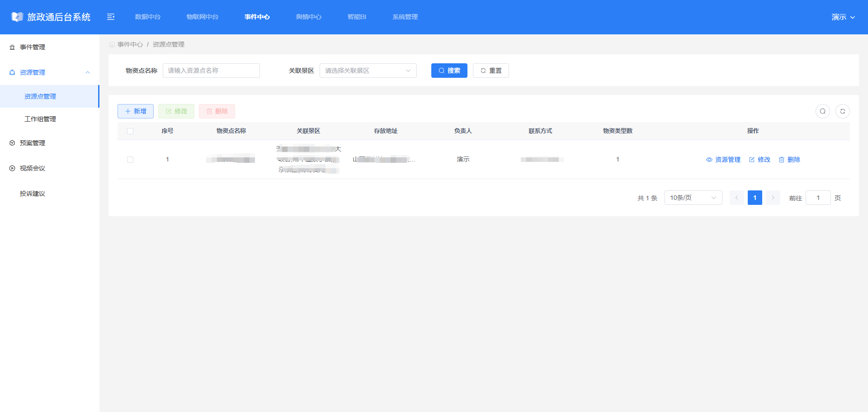Focus the 前往 page number input

coord(818,198)
